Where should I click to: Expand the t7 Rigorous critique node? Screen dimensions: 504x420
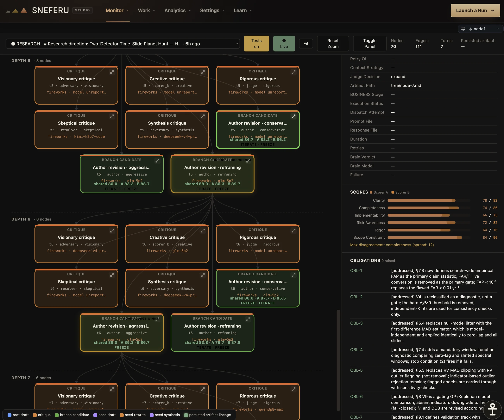[293, 389]
